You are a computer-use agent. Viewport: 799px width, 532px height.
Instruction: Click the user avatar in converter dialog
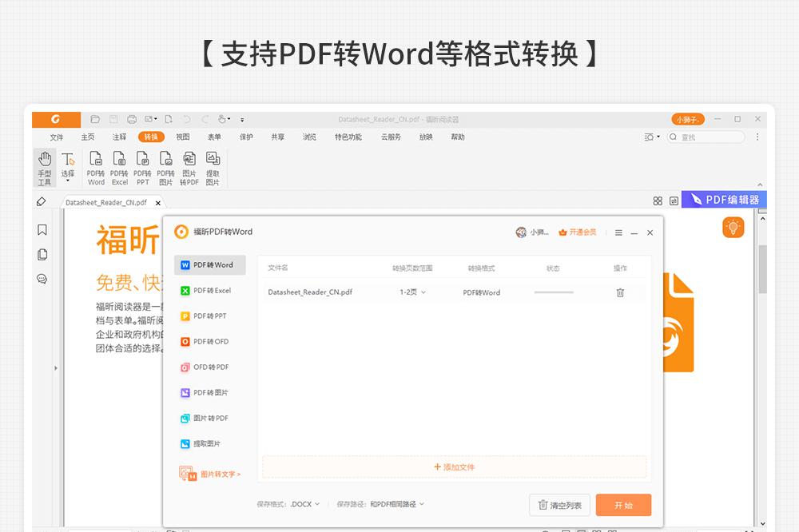(x=521, y=232)
